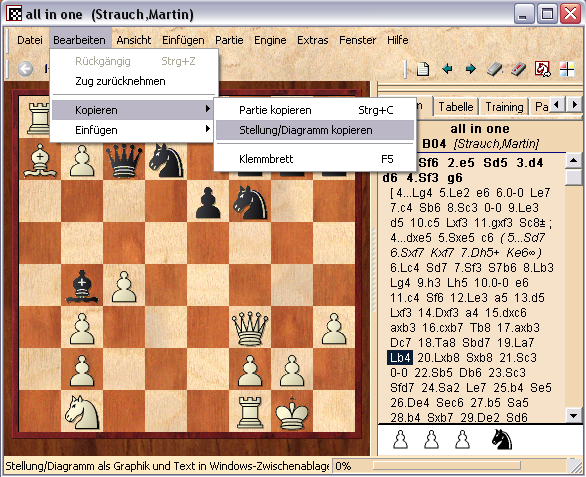Open the Ansicht menu
The height and width of the screenshot is (477, 586).
point(133,40)
